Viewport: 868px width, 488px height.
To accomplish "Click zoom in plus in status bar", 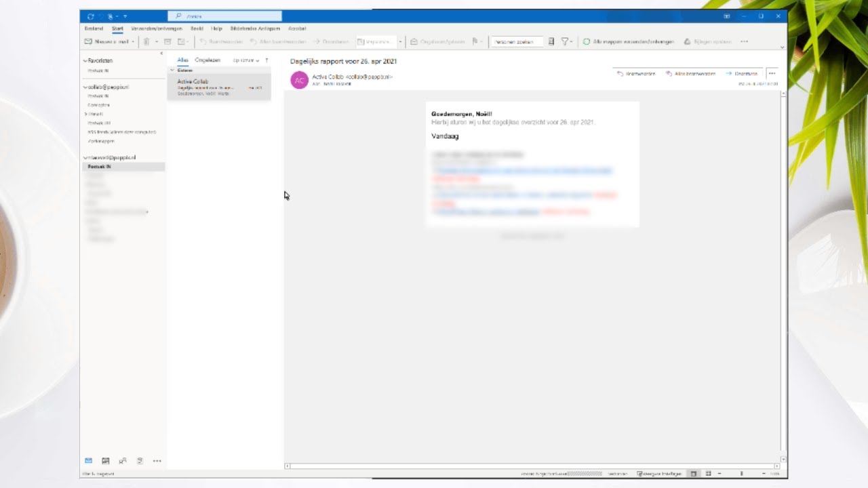I will tap(764, 474).
